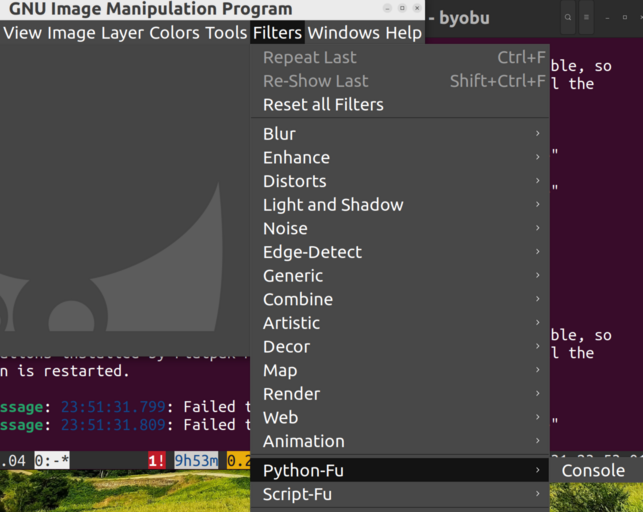Open the byobu terminal hamburger menu
The image size is (643, 512).
pos(586,17)
